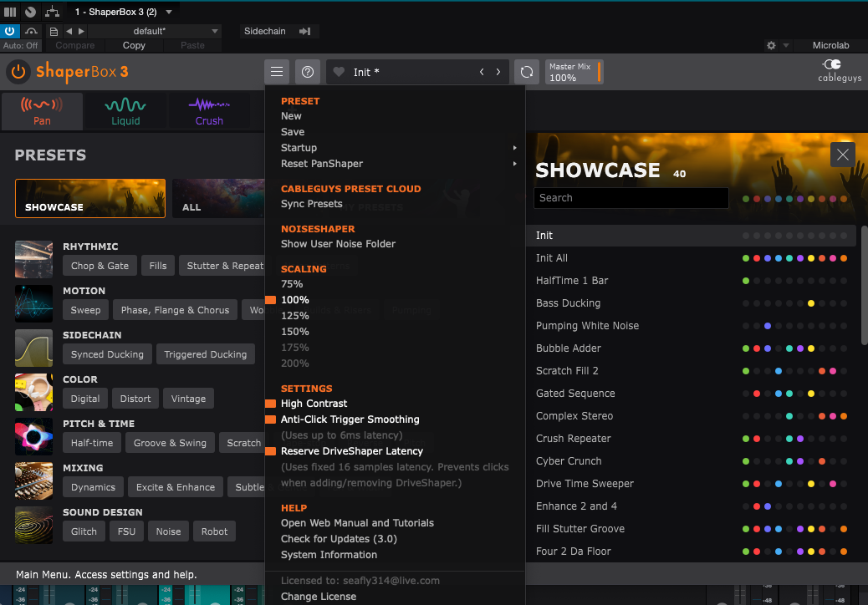Load the HalfTime 1 Bar preset
This screenshot has width=868, height=605.
(x=691, y=281)
